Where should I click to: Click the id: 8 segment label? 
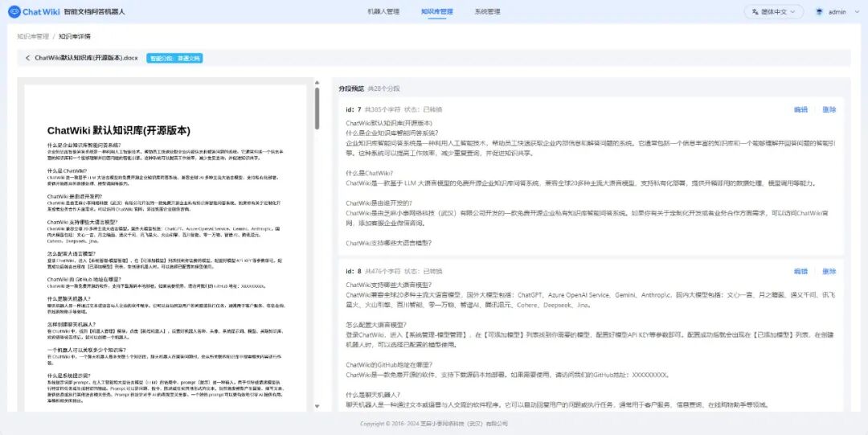[353, 272]
